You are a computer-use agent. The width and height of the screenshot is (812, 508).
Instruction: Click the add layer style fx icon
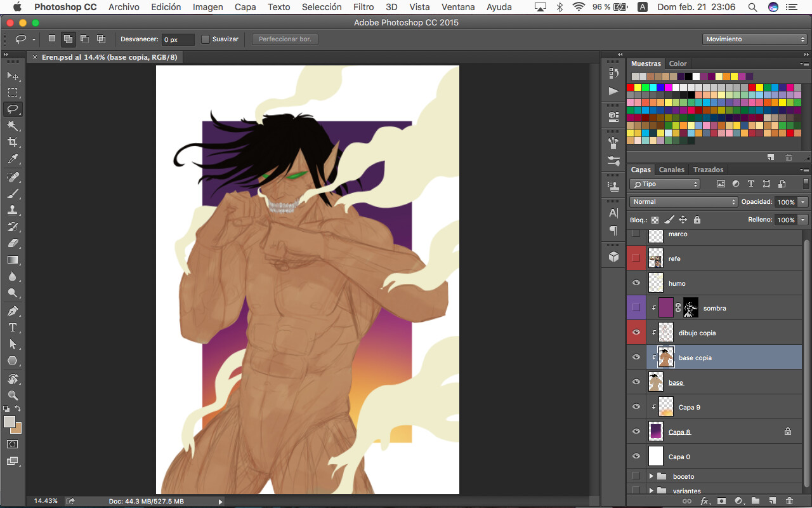(x=704, y=501)
